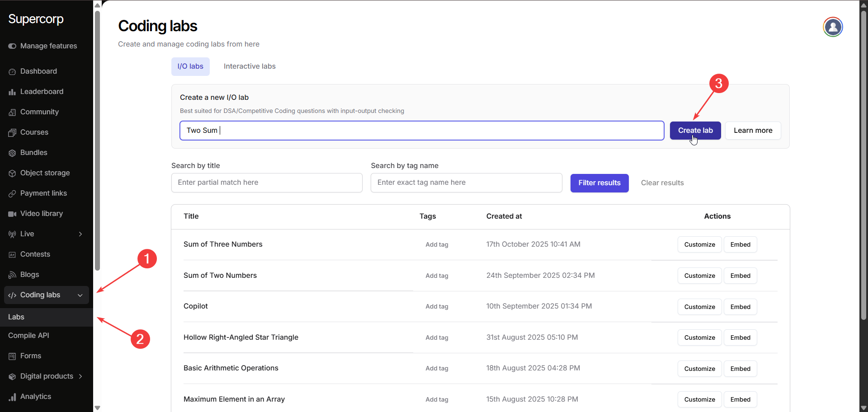Click the Filter results button
This screenshot has height=412, width=868.
click(599, 183)
